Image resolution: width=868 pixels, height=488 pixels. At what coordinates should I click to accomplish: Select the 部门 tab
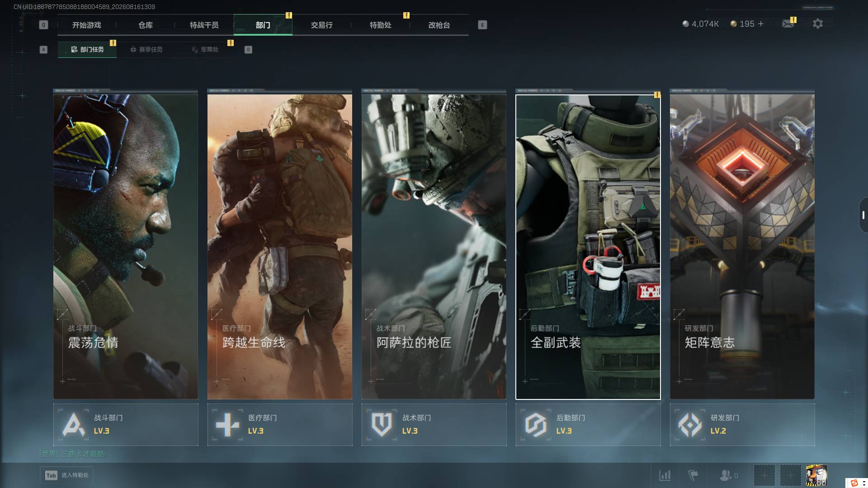(x=263, y=25)
